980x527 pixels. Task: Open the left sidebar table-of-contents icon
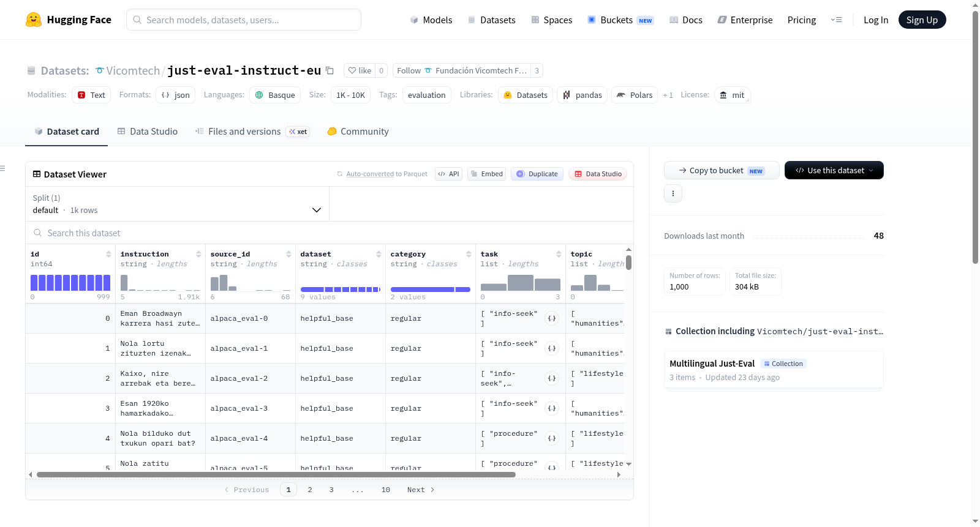click(x=2, y=168)
